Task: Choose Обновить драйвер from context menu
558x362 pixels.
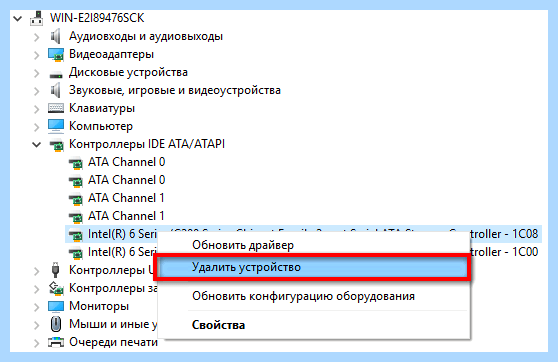Action: tap(314, 245)
